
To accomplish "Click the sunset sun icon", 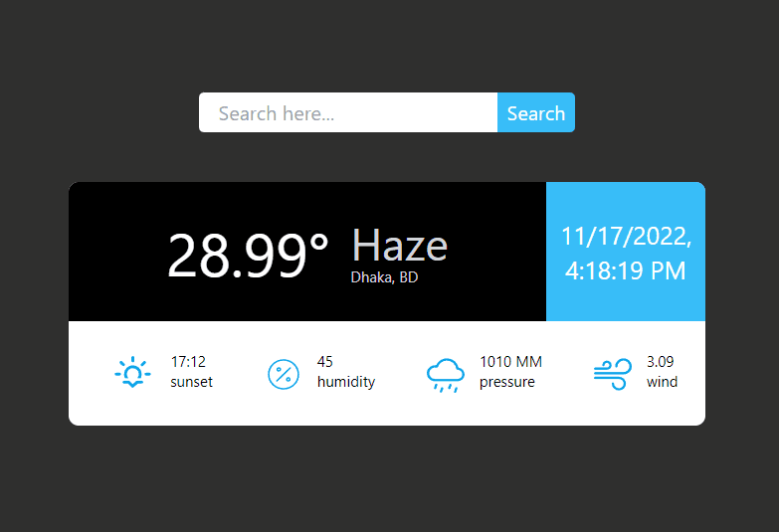I will (x=132, y=374).
